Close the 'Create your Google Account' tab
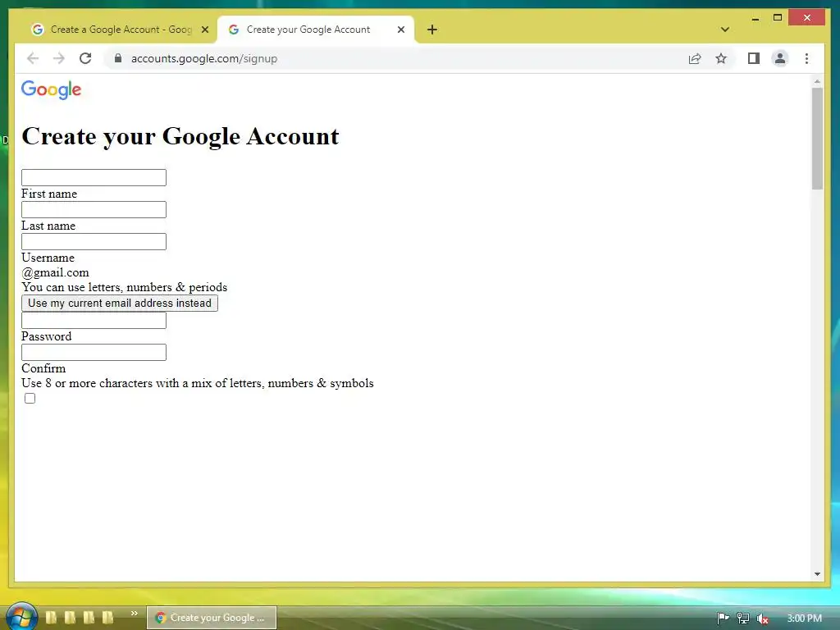Viewport: 840px width, 630px height. point(400,30)
